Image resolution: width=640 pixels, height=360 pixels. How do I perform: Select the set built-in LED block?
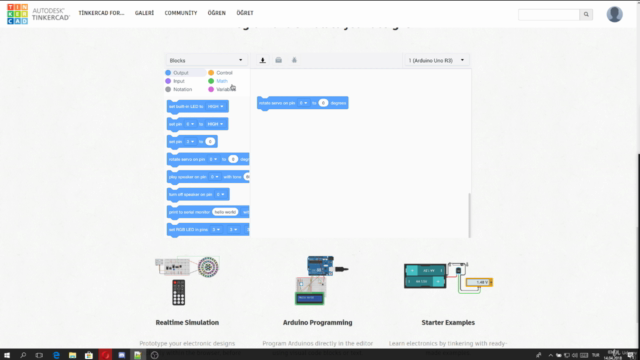coord(198,107)
